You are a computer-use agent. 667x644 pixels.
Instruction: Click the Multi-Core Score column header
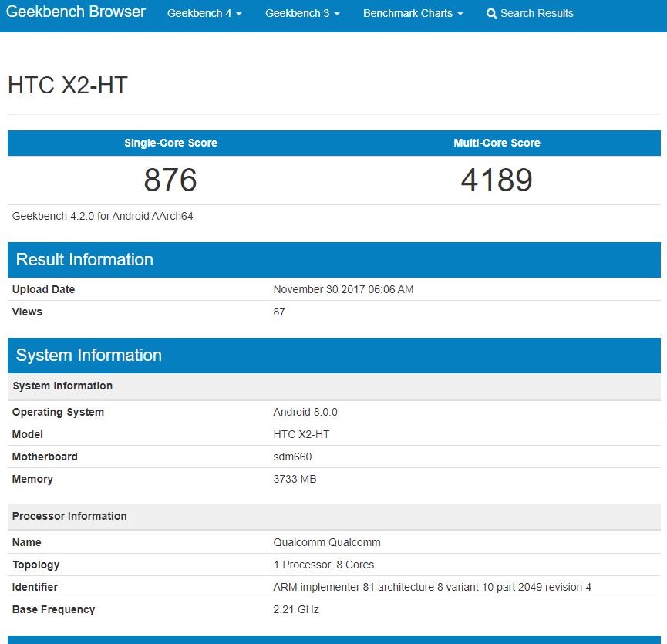(x=497, y=143)
